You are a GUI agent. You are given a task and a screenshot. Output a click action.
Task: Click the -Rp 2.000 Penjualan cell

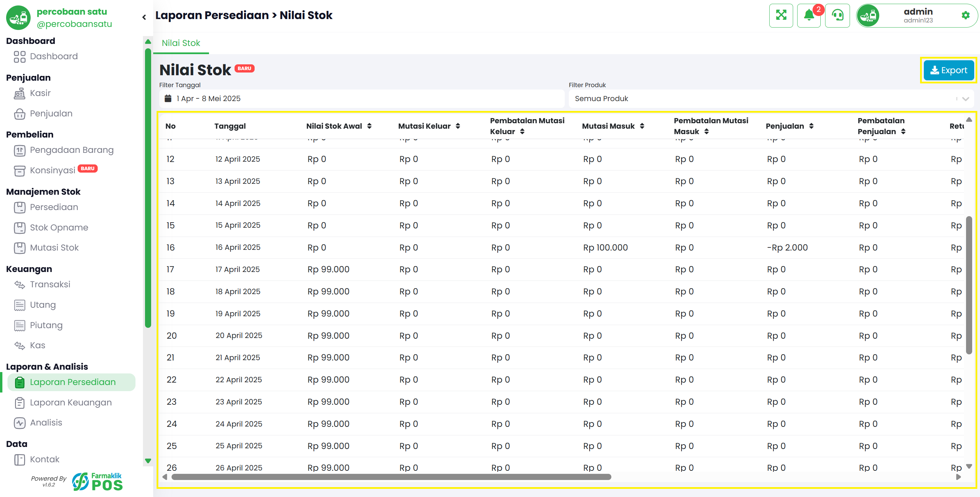tap(787, 248)
